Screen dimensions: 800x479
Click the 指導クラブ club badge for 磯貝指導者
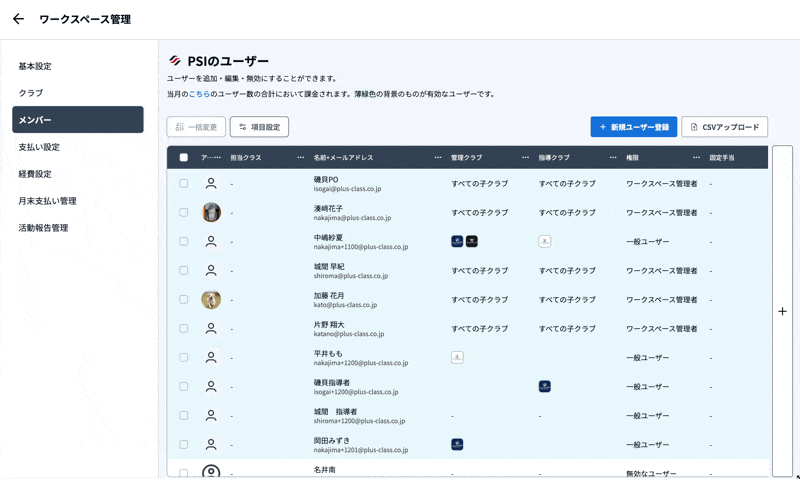coord(545,386)
